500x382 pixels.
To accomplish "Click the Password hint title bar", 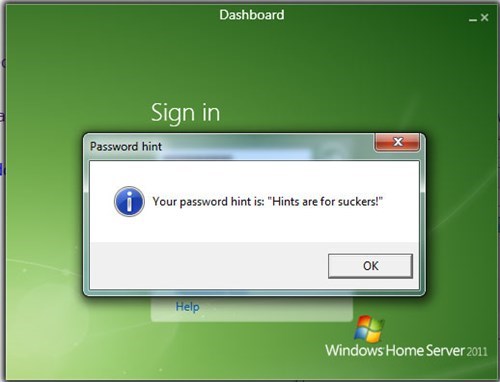I will (x=230, y=146).
